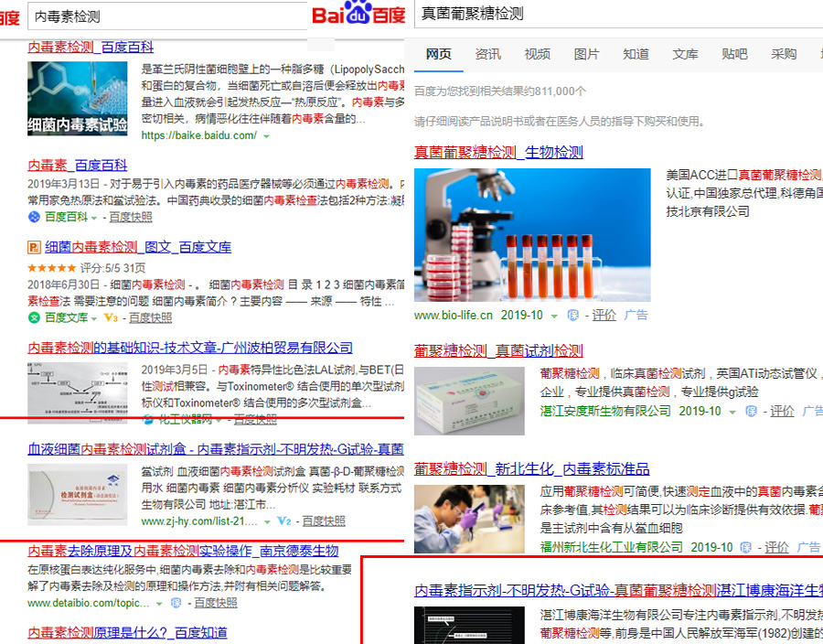823x644 pixels.
Task: Expand the dropdown arrow next to 百度文库 source
Action: (x=94, y=318)
